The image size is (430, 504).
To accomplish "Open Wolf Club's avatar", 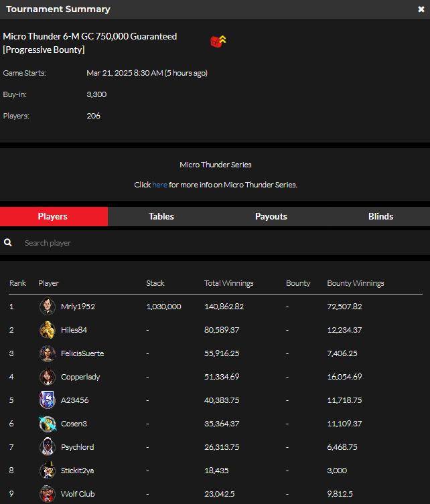I will coord(48,494).
